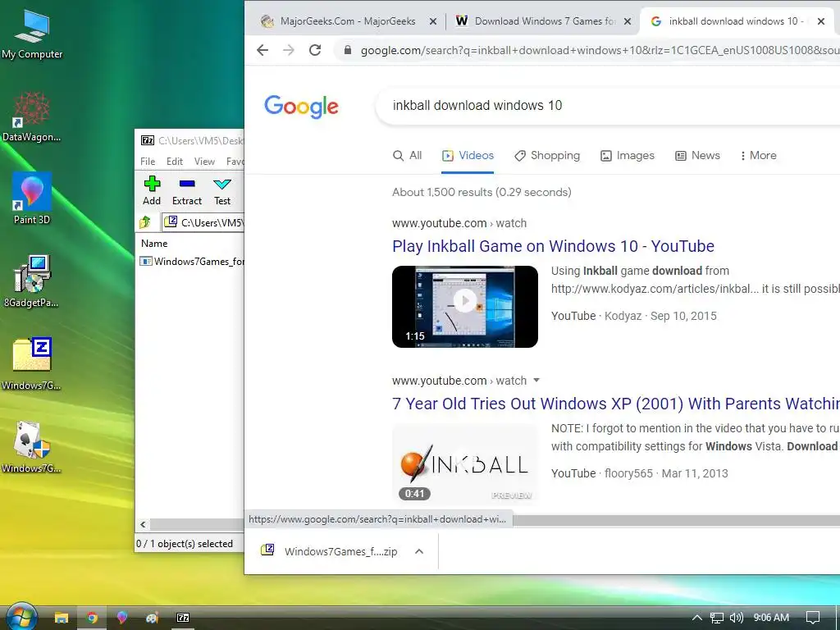The image size is (840, 630).
Task: Open 7 Year Old Tries Out Windows XP link
Action: coord(616,404)
